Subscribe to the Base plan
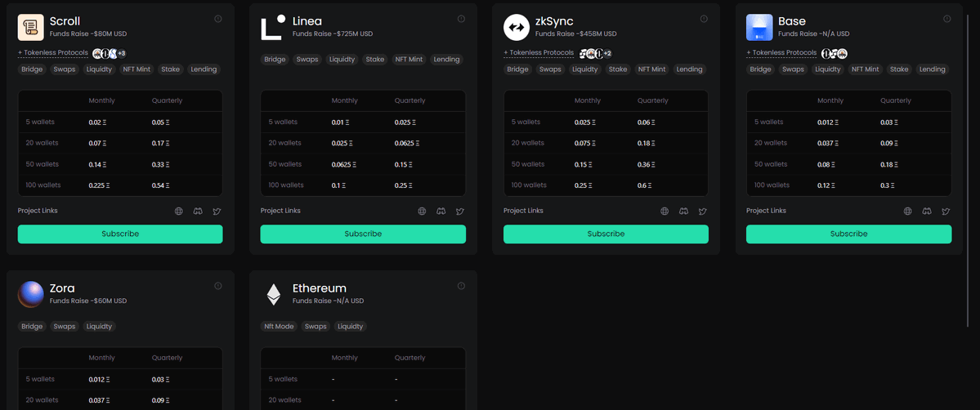 [848, 234]
